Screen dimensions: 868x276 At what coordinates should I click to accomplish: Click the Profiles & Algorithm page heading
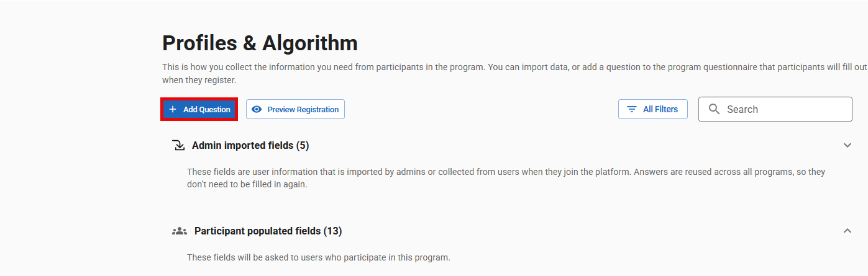pyautogui.click(x=260, y=43)
